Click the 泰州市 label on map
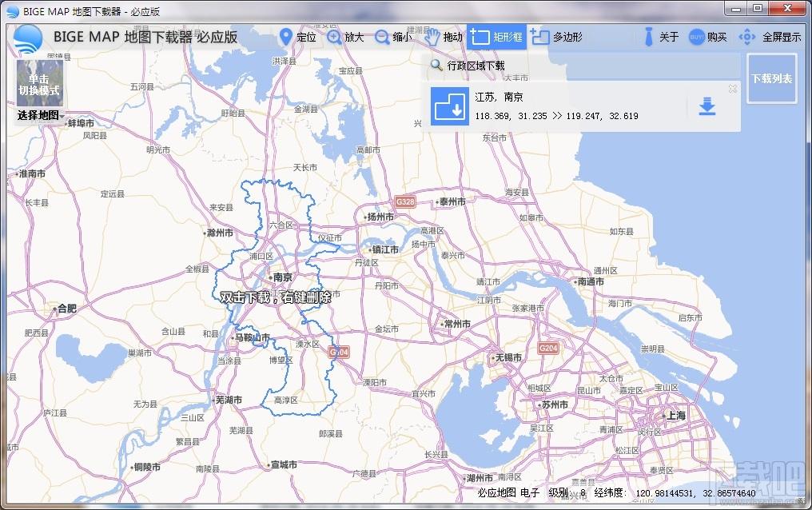 click(x=452, y=202)
